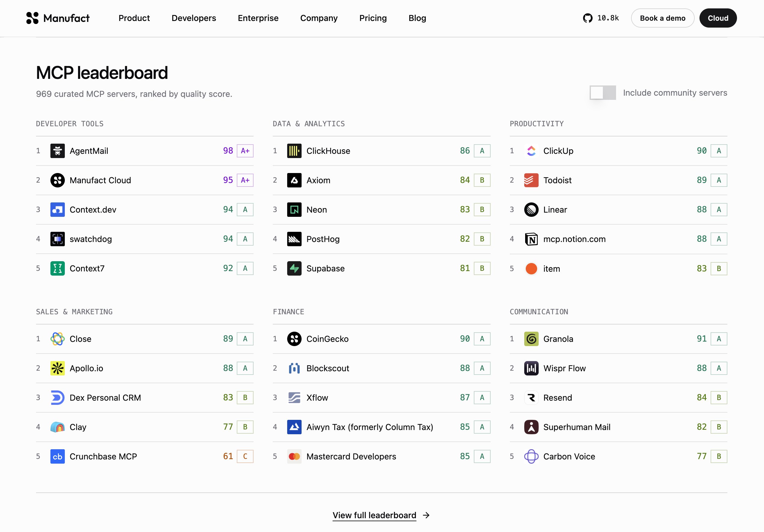Screen dimensions: 764x532
Task: Open the Company menu
Action: click(x=319, y=18)
